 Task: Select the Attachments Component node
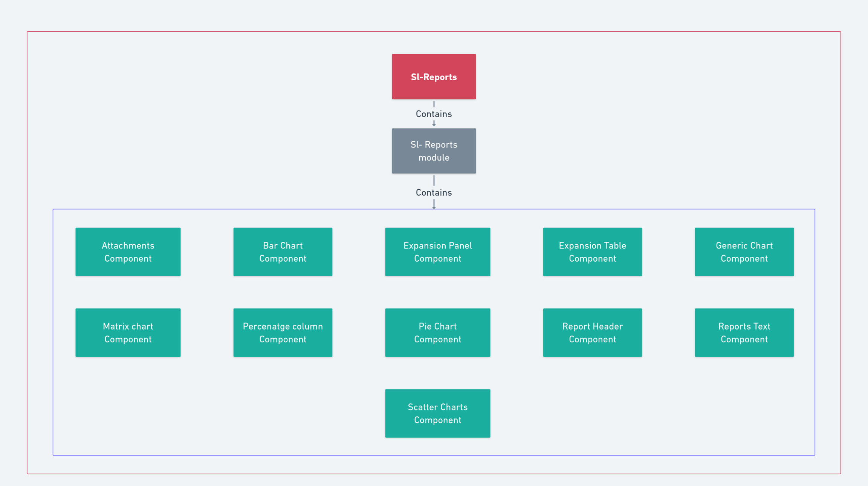128,252
